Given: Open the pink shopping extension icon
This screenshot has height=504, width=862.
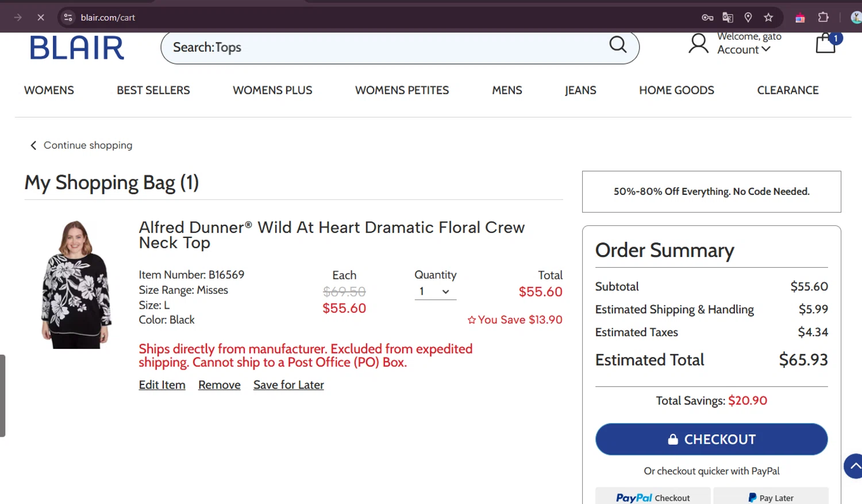Looking at the screenshot, I should coord(800,17).
